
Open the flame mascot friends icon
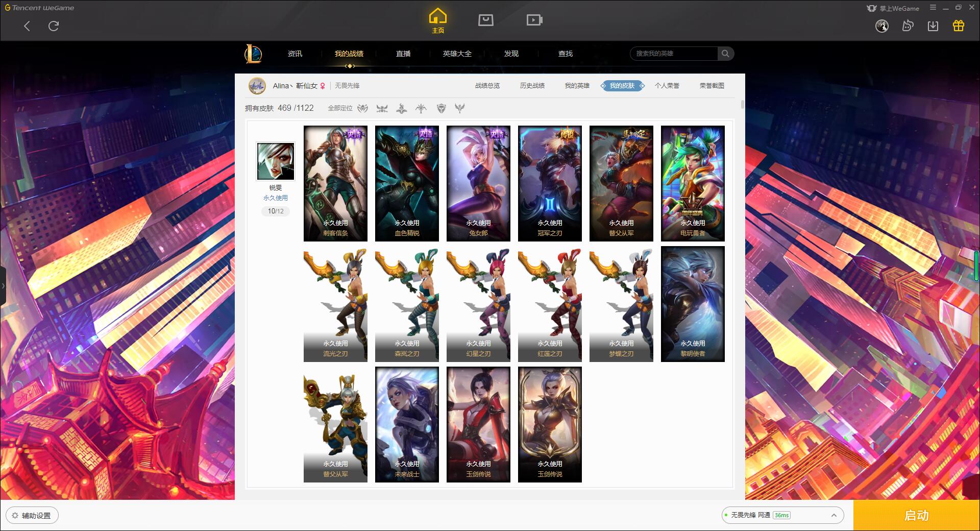(908, 26)
